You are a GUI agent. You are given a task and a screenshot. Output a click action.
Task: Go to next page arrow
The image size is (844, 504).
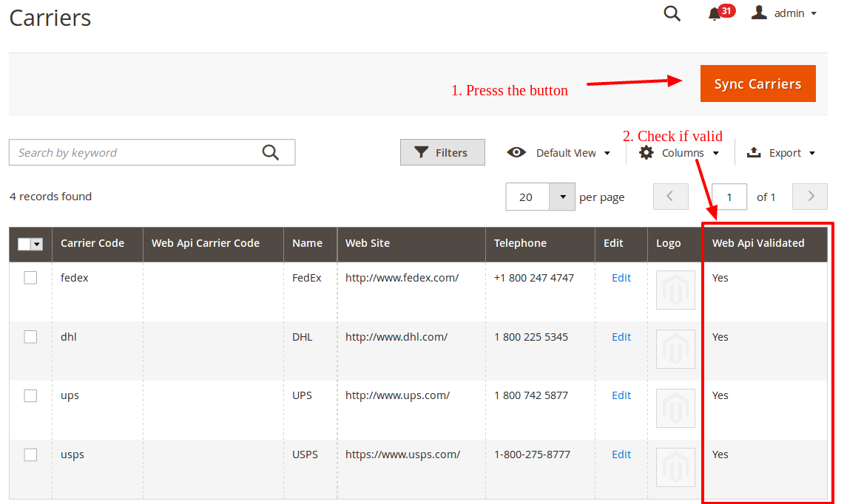(x=811, y=197)
